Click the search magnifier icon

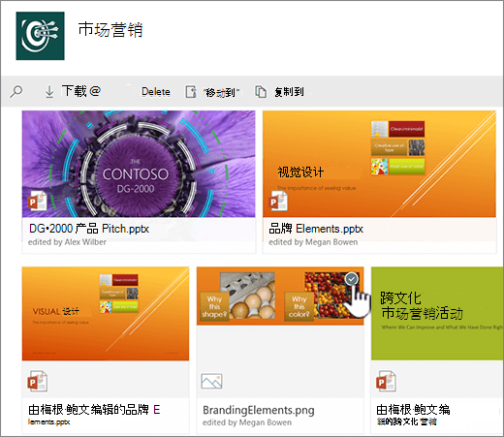(x=16, y=91)
